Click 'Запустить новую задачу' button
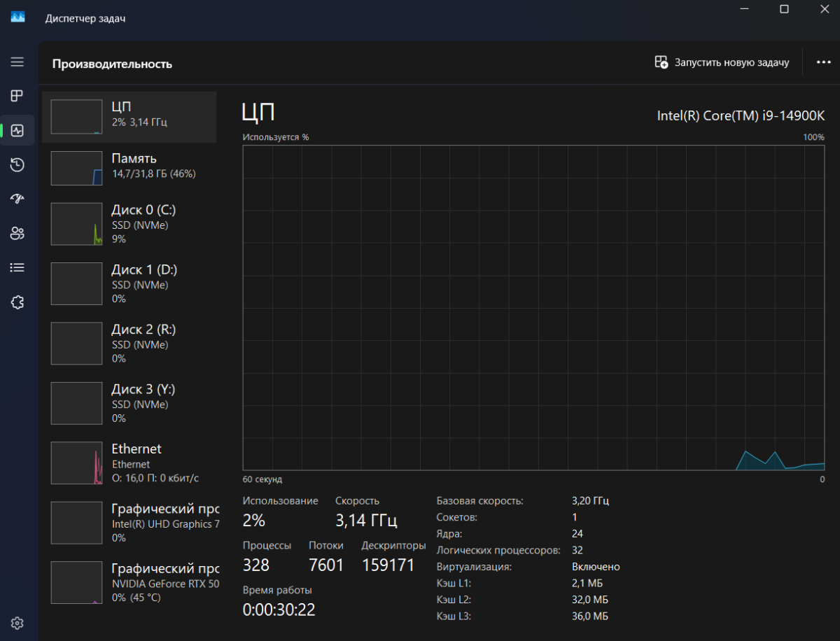The image size is (840, 641). coord(722,62)
